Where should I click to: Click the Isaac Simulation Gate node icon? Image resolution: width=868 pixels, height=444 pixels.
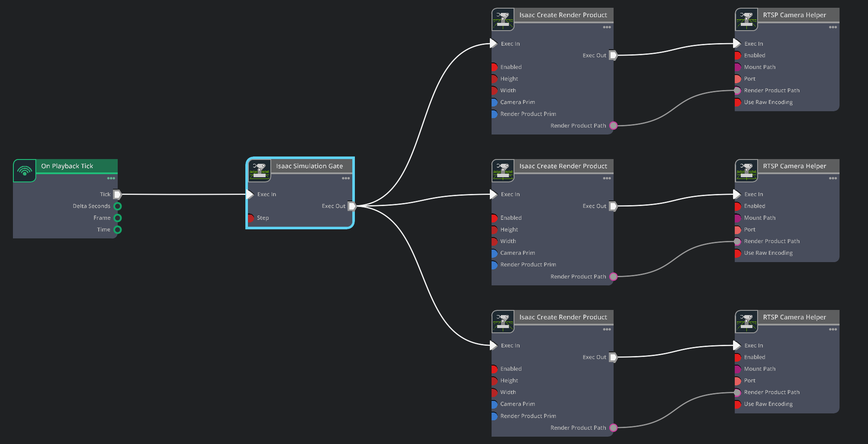pos(260,171)
